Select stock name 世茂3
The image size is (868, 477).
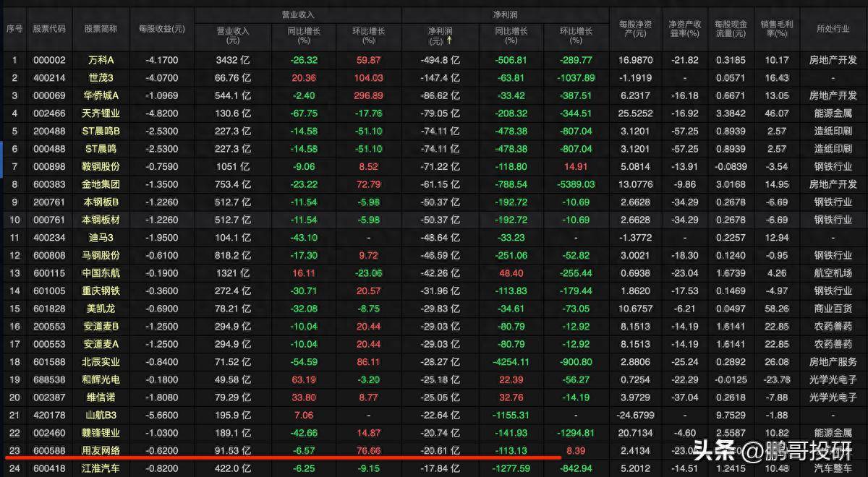(101, 77)
